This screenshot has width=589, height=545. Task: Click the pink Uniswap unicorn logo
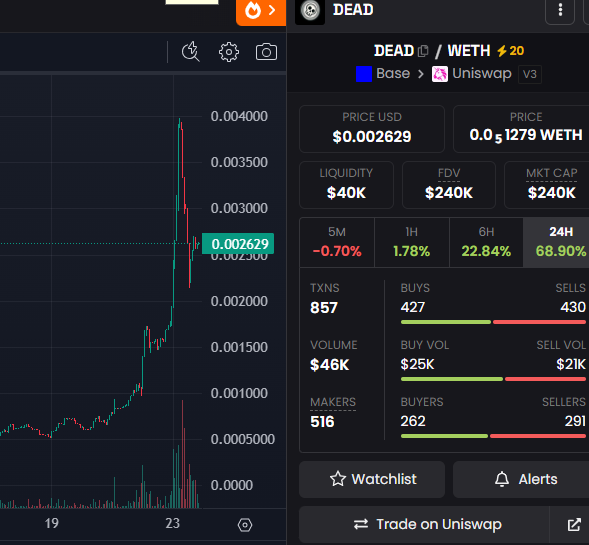[439, 74]
